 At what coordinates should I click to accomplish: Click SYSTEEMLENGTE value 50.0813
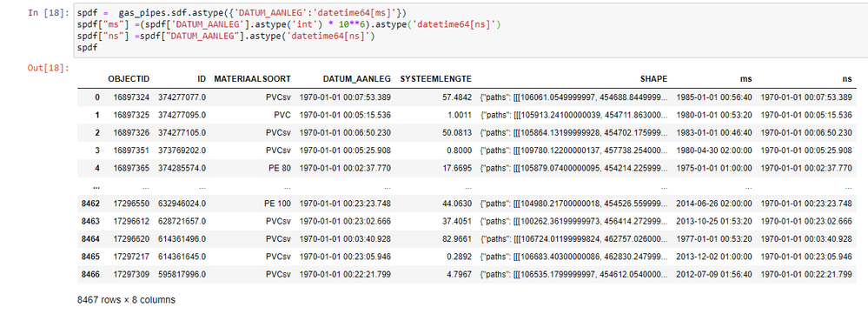coord(457,133)
